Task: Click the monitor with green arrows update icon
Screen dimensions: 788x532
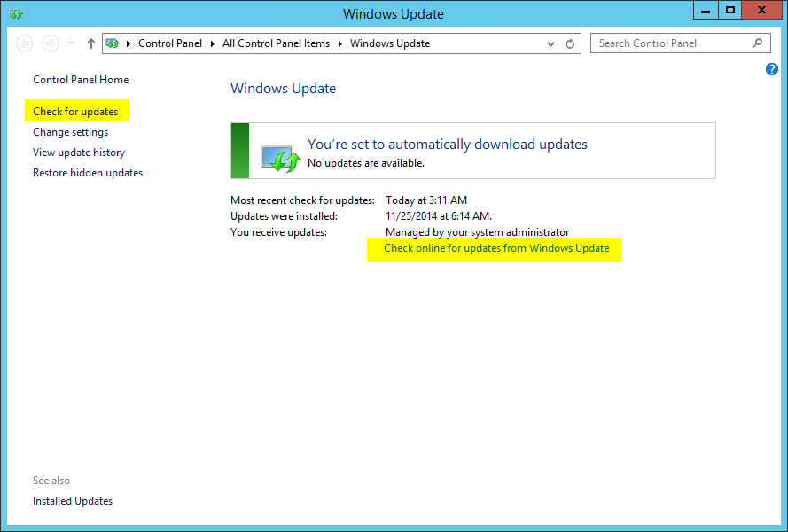Action: [280, 158]
